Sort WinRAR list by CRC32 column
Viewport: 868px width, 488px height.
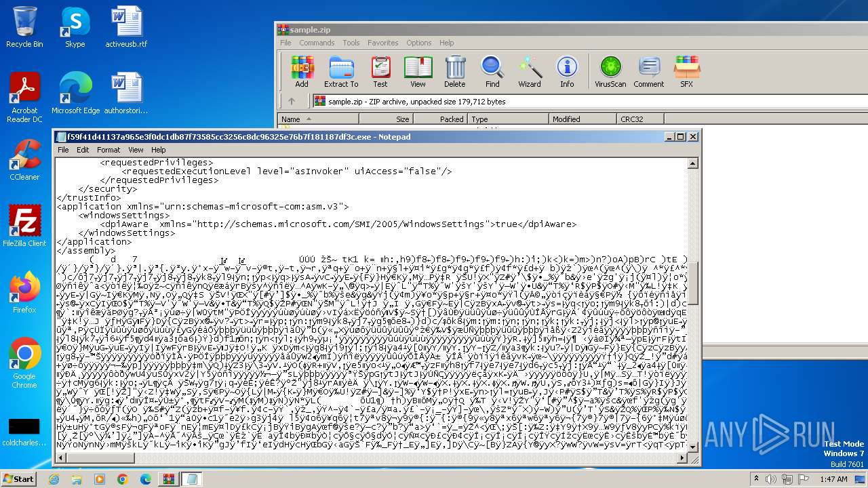(x=640, y=119)
